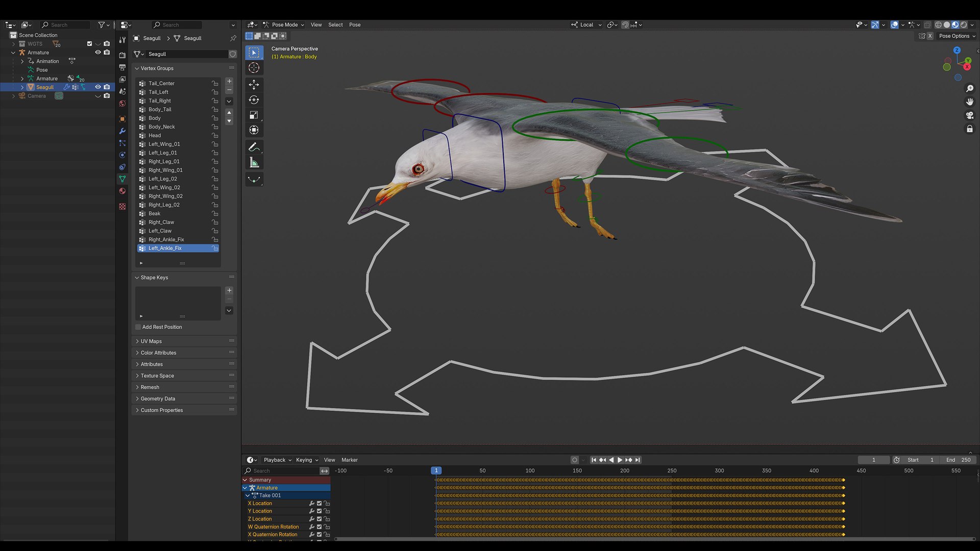Activate the Rotate tool
This screenshot has width=980, height=551.
pos(254,100)
